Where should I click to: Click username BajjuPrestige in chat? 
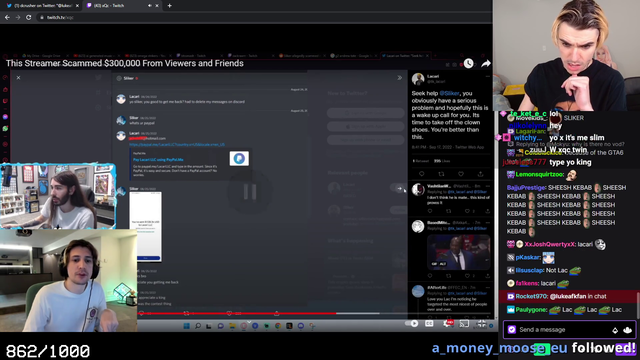tap(526, 188)
